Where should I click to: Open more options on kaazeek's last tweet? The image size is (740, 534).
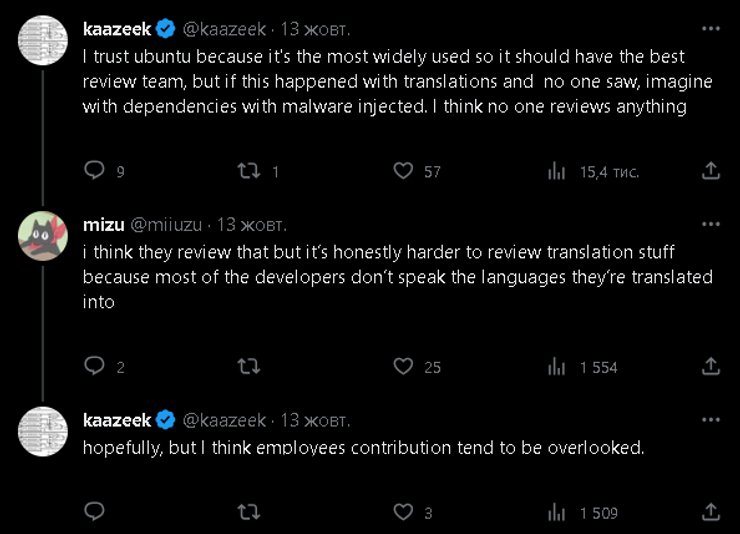[711, 419]
